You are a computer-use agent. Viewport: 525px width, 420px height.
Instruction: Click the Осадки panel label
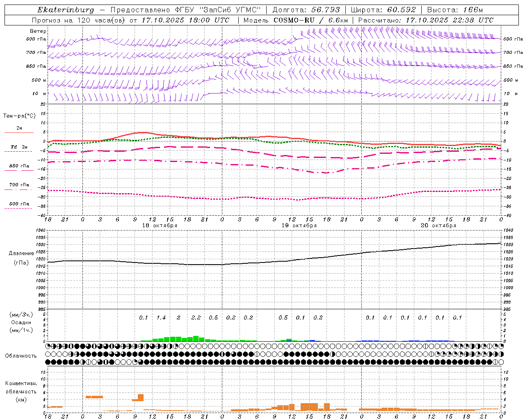click(21, 322)
